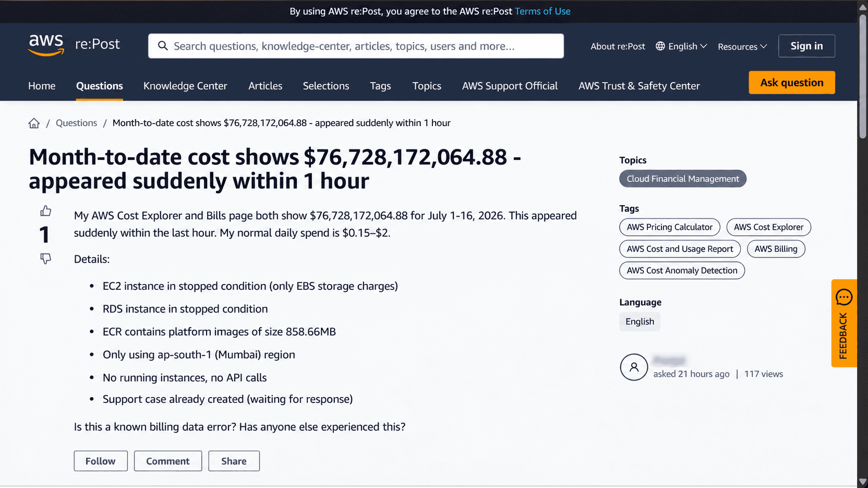Select the Questions nav tab
The image size is (868, 488).
pyautogui.click(x=100, y=86)
